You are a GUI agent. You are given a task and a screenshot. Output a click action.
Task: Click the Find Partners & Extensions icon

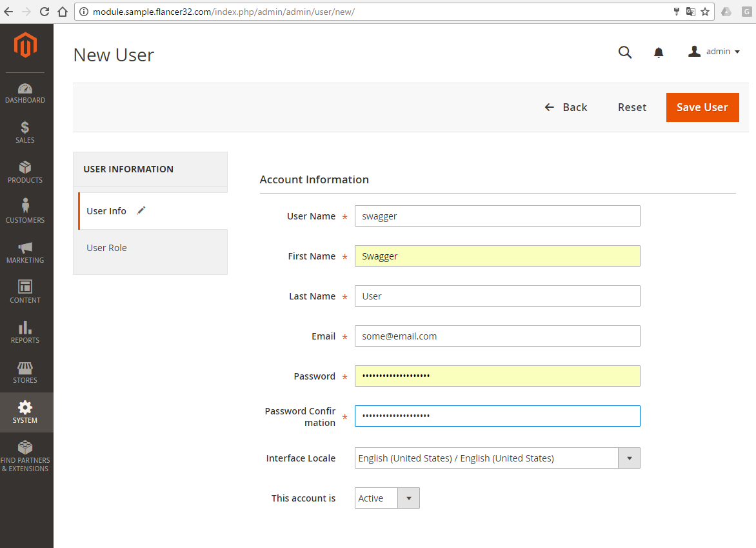25,447
